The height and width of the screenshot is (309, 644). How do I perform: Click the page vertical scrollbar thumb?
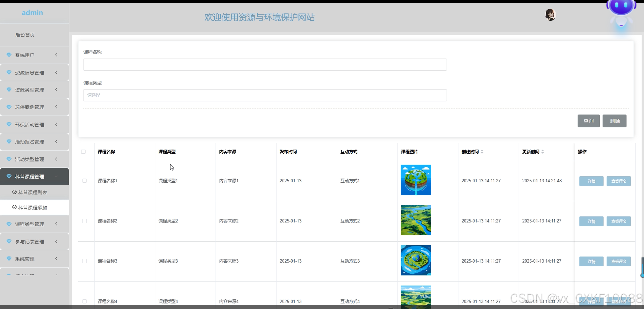(x=642, y=267)
